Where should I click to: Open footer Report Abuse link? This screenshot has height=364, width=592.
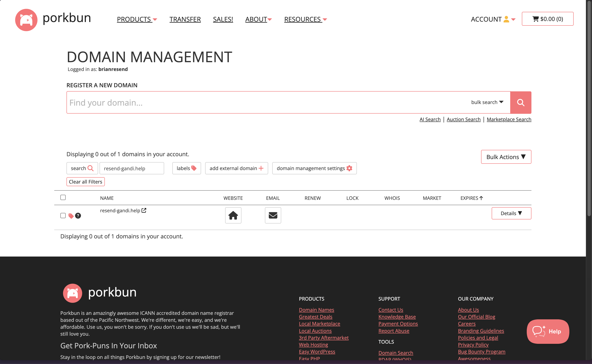394,331
